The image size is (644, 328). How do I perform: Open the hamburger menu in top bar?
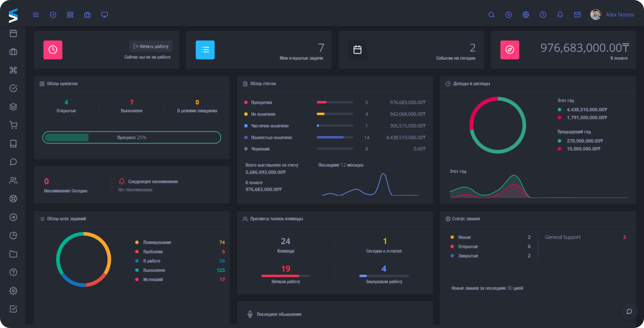pyautogui.click(x=36, y=15)
